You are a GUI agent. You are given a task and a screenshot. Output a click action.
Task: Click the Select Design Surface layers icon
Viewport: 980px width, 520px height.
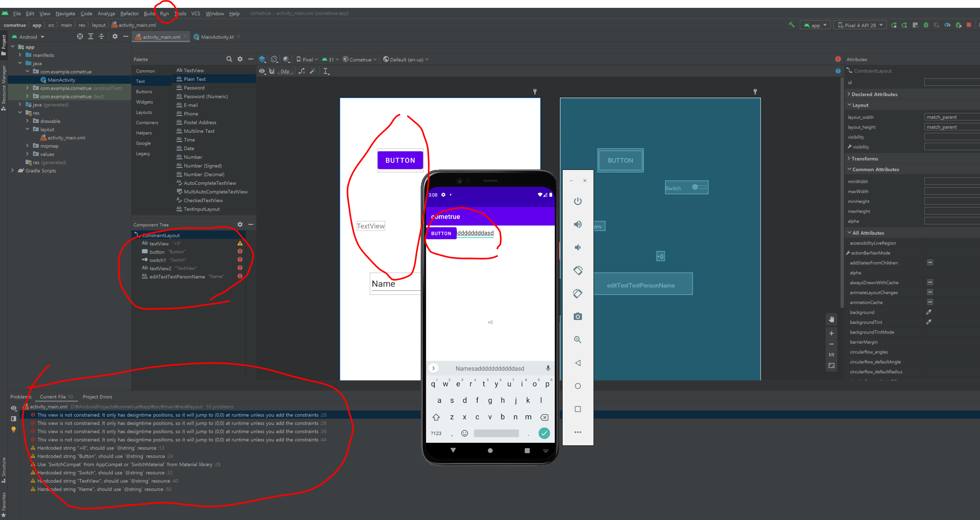coord(262,59)
